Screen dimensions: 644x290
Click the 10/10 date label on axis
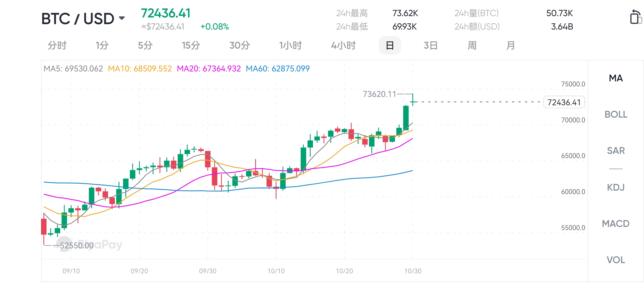pyautogui.click(x=276, y=271)
